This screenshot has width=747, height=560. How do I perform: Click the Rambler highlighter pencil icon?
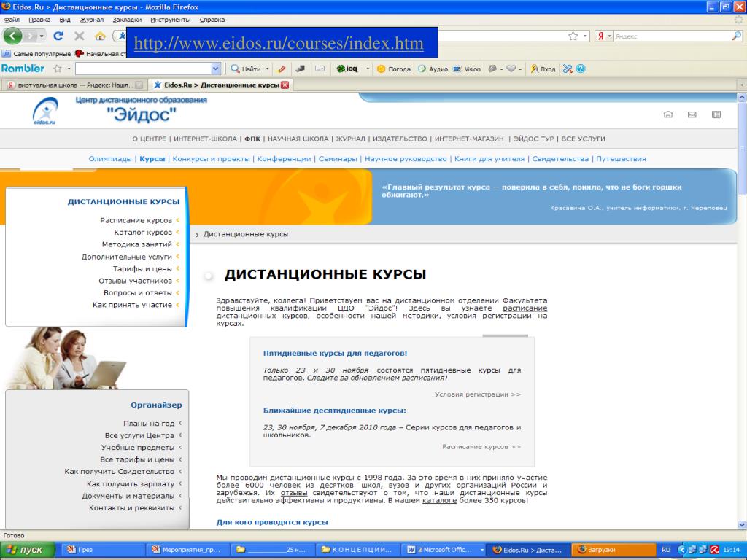(x=282, y=69)
